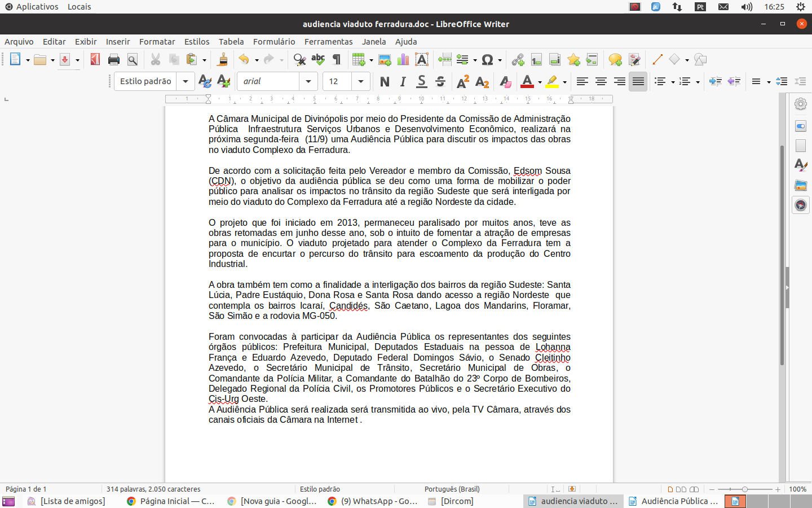Switch to the WhatsApp taskbar window

(373, 501)
